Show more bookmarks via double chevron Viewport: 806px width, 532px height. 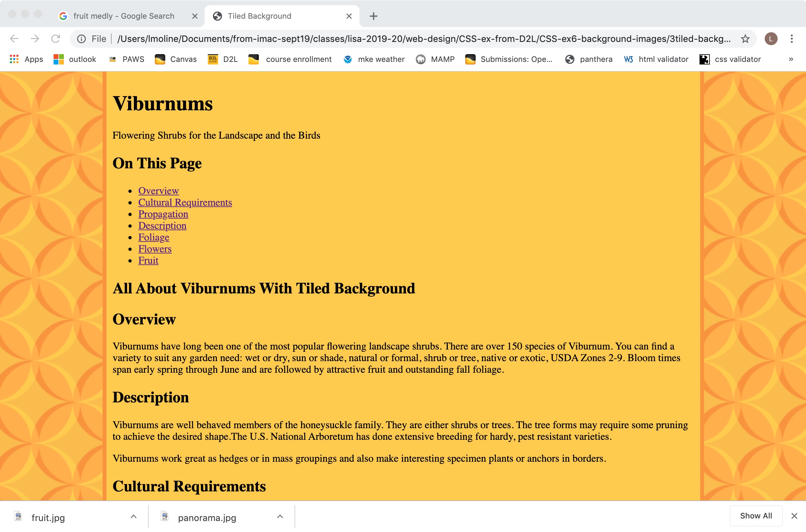(791, 59)
